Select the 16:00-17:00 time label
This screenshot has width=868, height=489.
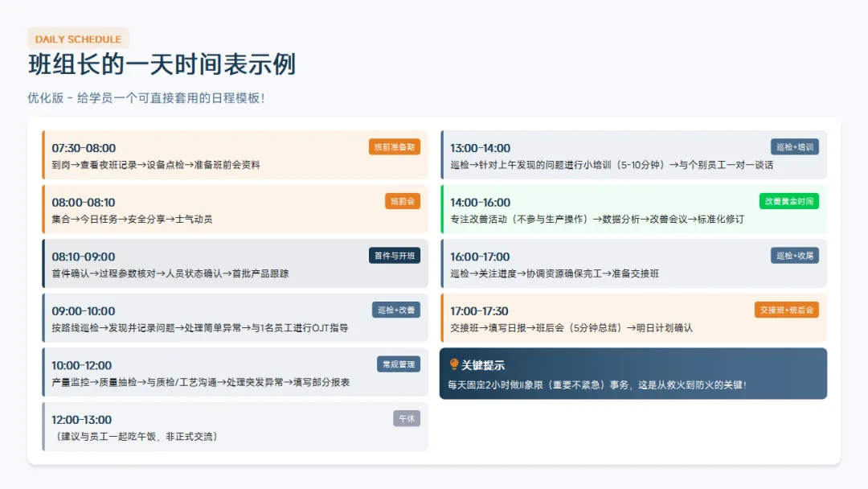[x=480, y=257]
